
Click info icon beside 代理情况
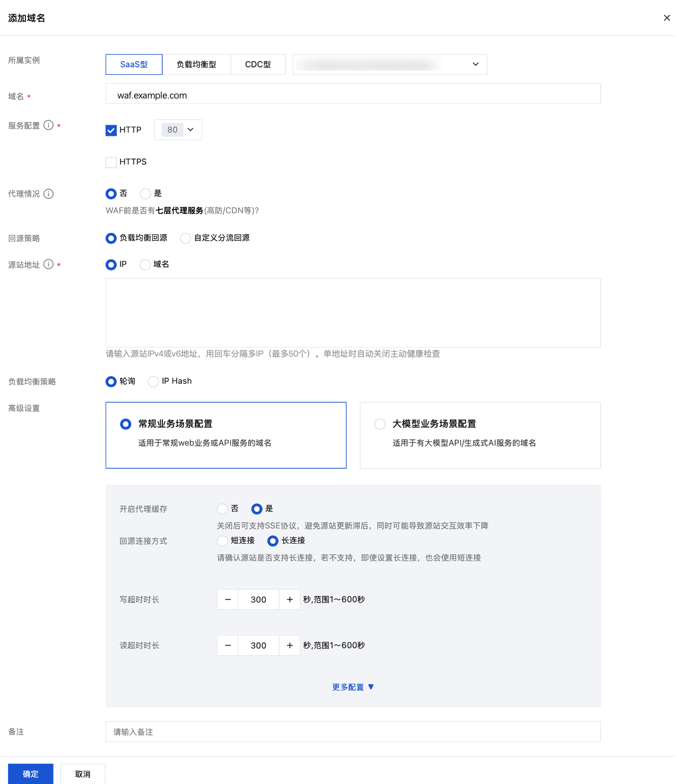(48, 194)
